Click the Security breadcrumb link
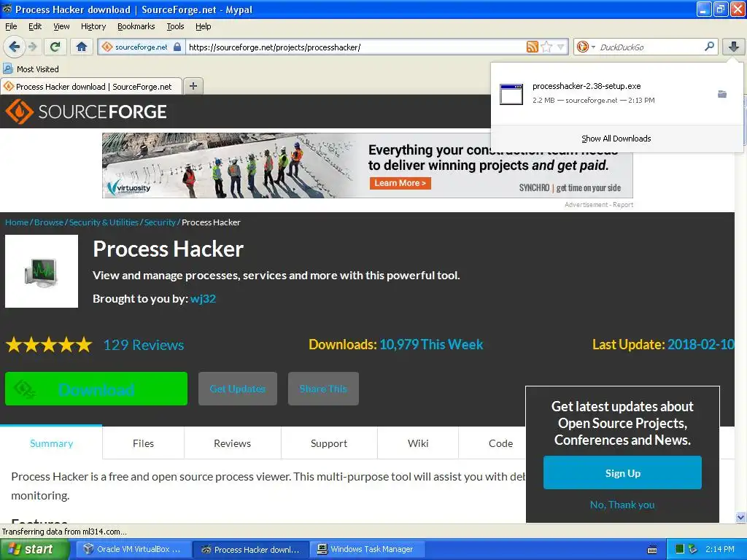 click(x=160, y=222)
